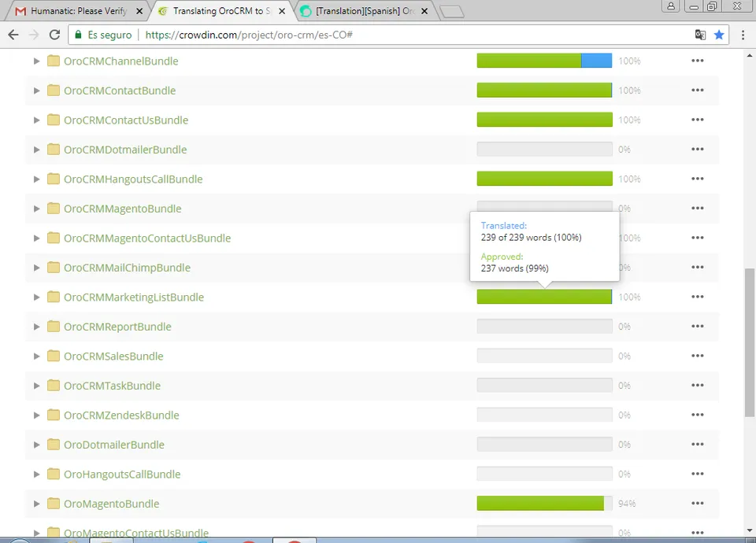This screenshot has width=756, height=543.
Task: Click the Chrome user profile button
Action: (x=671, y=6)
